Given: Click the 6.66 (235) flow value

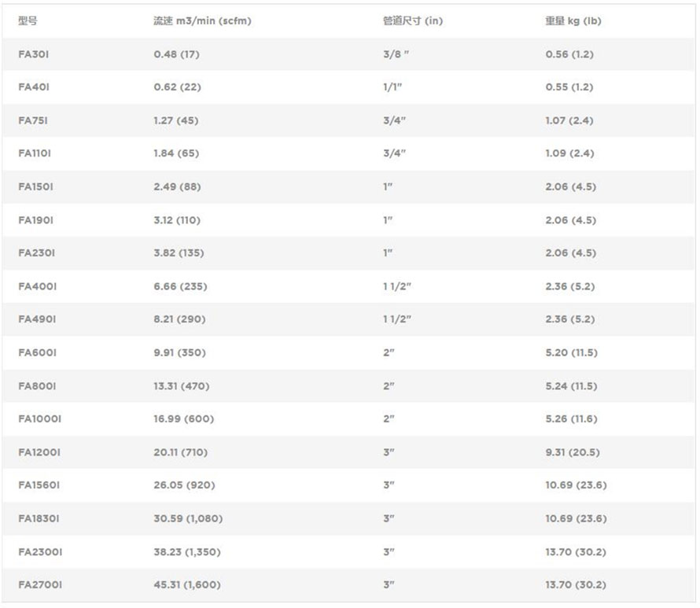Looking at the screenshot, I should point(180,286).
